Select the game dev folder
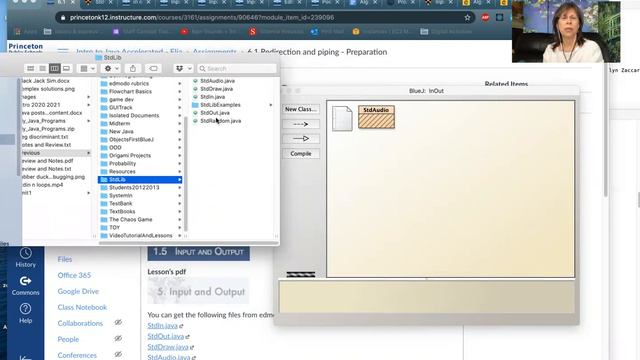640x360 pixels. (121, 99)
